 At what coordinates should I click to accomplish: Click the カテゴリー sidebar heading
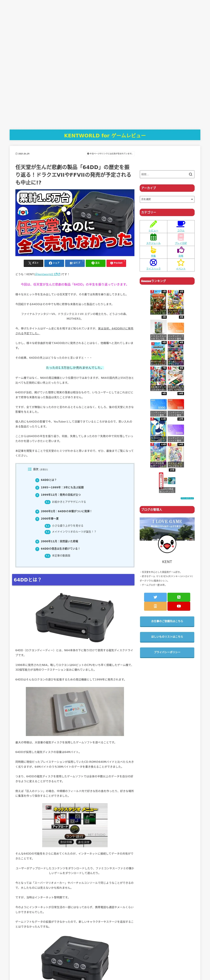click(167, 212)
